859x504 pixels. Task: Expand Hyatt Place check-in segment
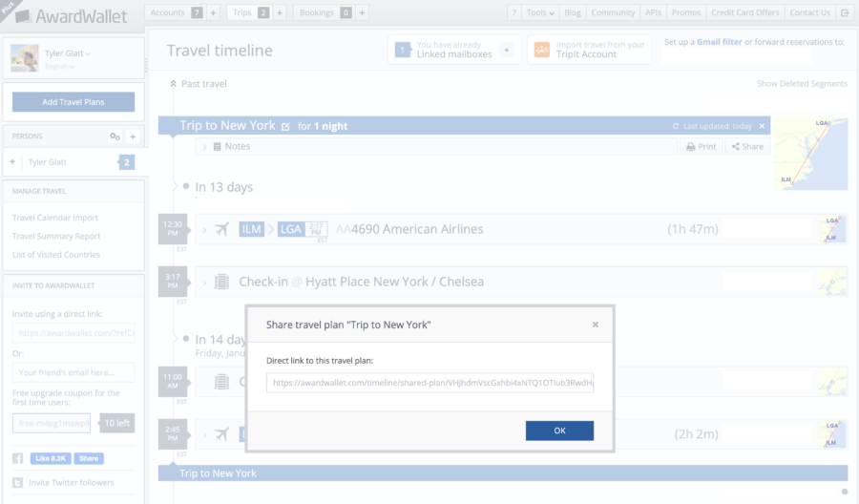tap(204, 283)
